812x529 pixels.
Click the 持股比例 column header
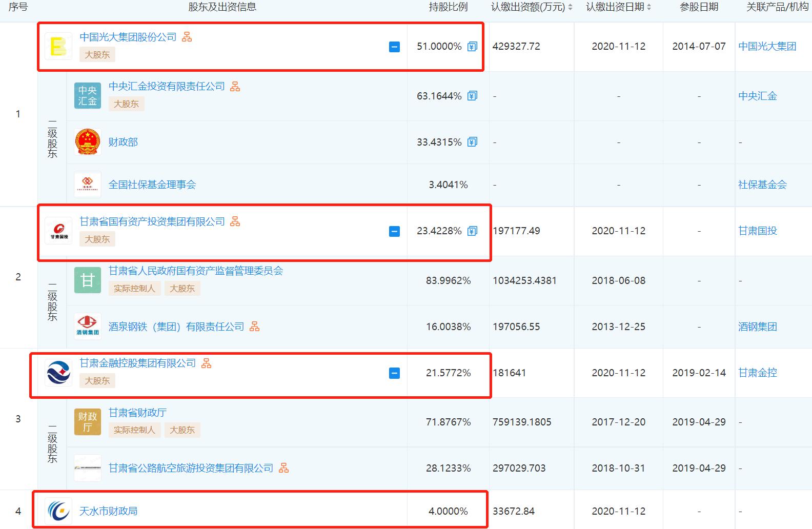coord(448,7)
